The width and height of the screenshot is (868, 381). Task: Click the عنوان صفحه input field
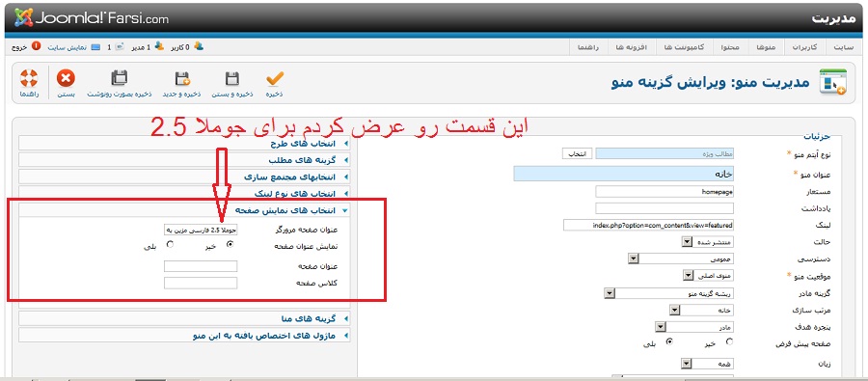[x=201, y=266]
